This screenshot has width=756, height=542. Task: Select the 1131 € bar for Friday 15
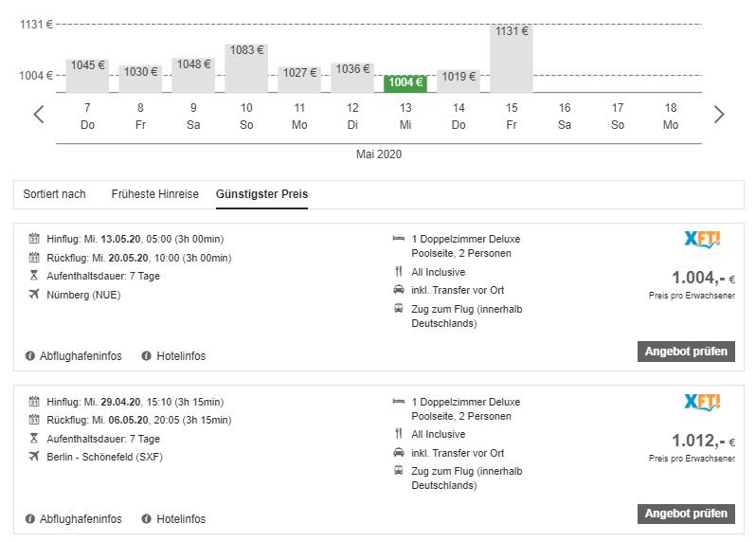point(511,59)
